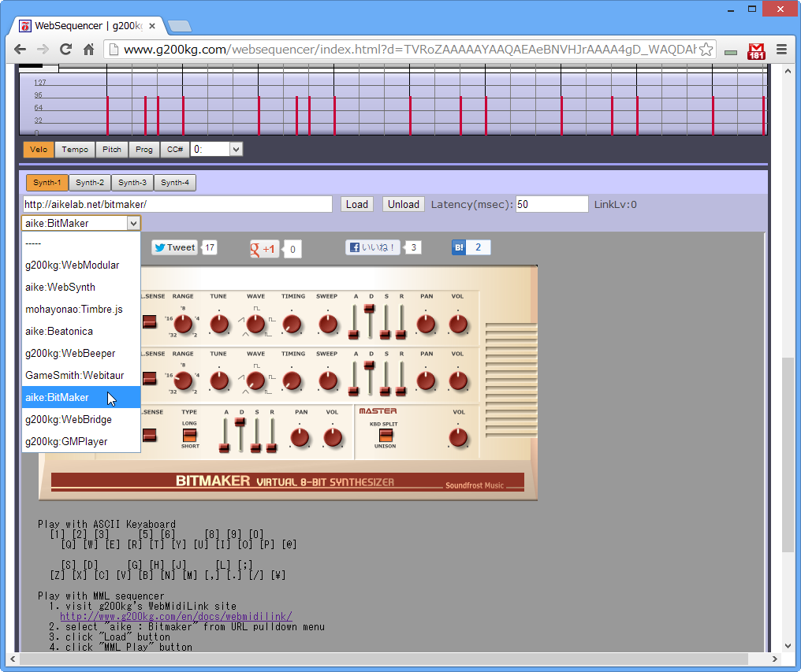Flip the TYPE LONG/SHORT switch
Screen dimensions: 801x672
(189, 435)
